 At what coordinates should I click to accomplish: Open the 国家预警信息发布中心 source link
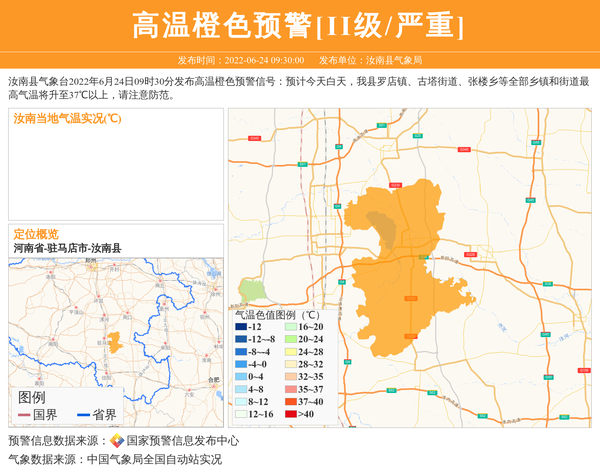(x=182, y=441)
